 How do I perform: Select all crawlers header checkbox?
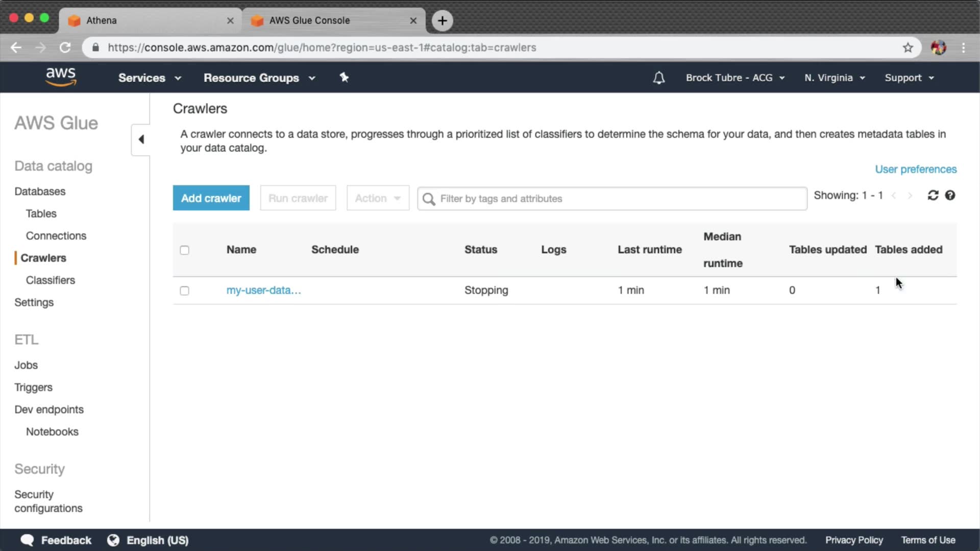(184, 250)
